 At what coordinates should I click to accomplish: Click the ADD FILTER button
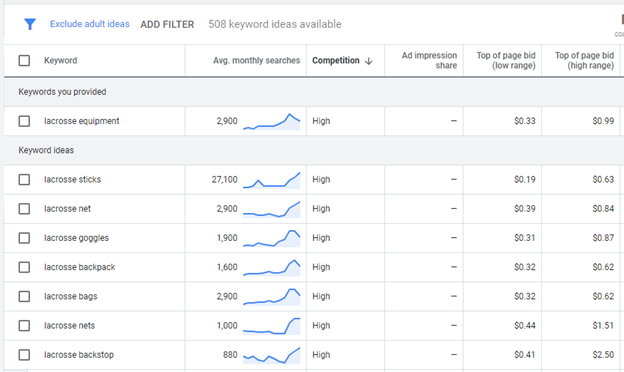pos(167,24)
